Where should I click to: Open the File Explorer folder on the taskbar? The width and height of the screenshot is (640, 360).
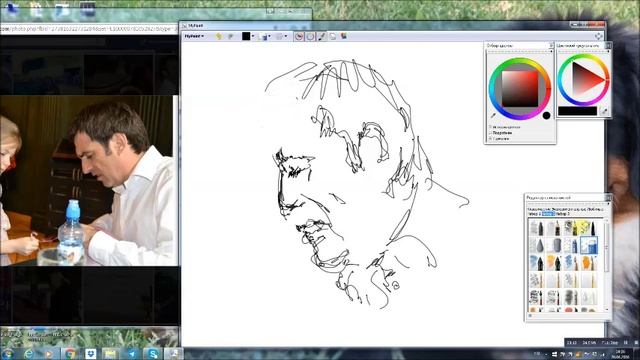pyautogui.click(x=111, y=353)
